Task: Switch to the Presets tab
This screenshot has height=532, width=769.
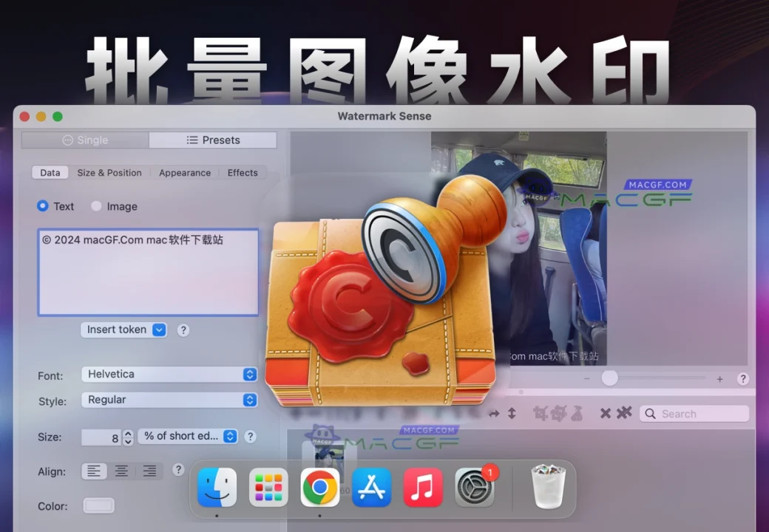Action: tap(213, 140)
